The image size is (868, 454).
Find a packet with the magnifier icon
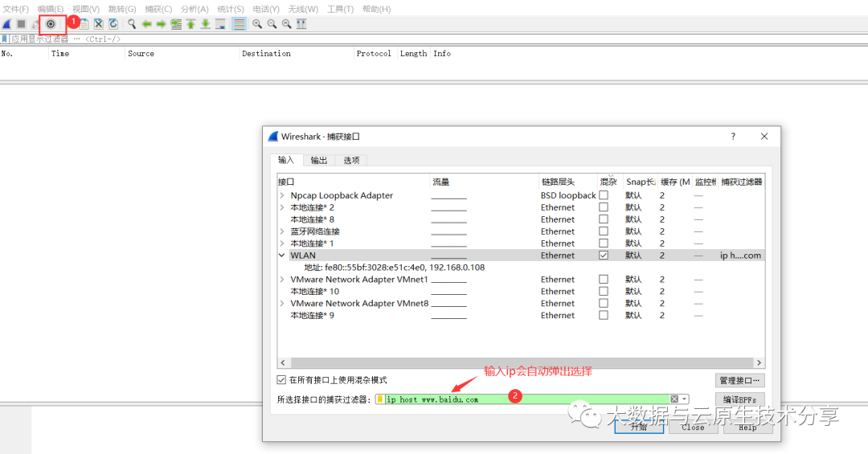(x=132, y=24)
